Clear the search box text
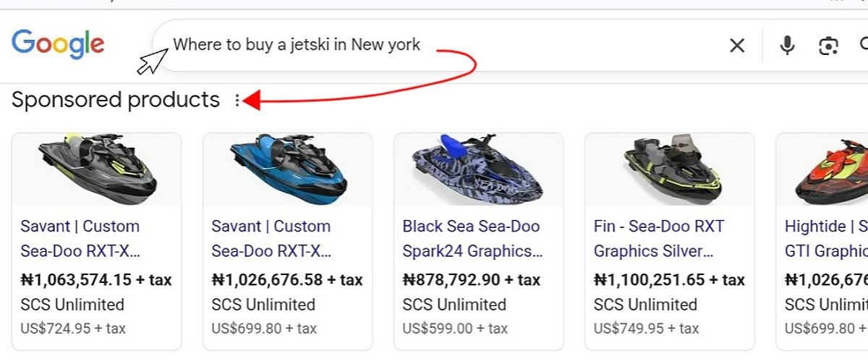This screenshot has height=364, width=868. click(x=736, y=46)
